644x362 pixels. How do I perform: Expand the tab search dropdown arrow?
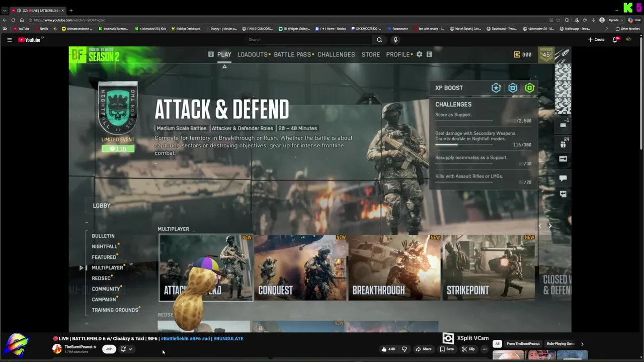pyautogui.click(x=5, y=10)
